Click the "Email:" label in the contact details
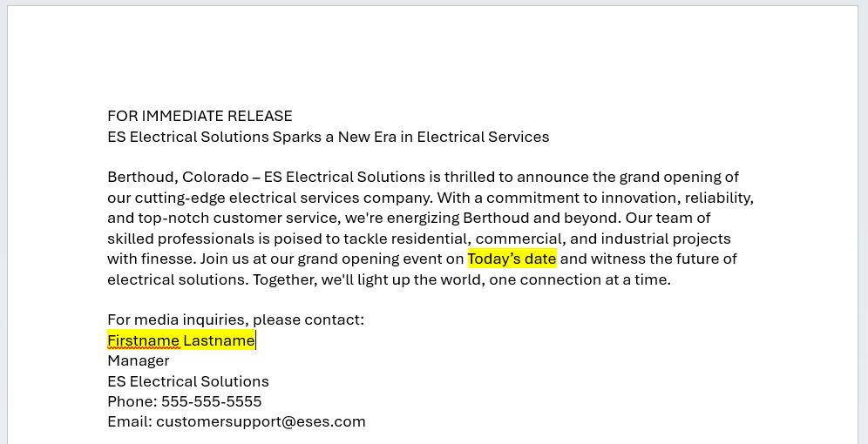Image resolution: width=868 pixels, height=444 pixels. pos(130,422)
